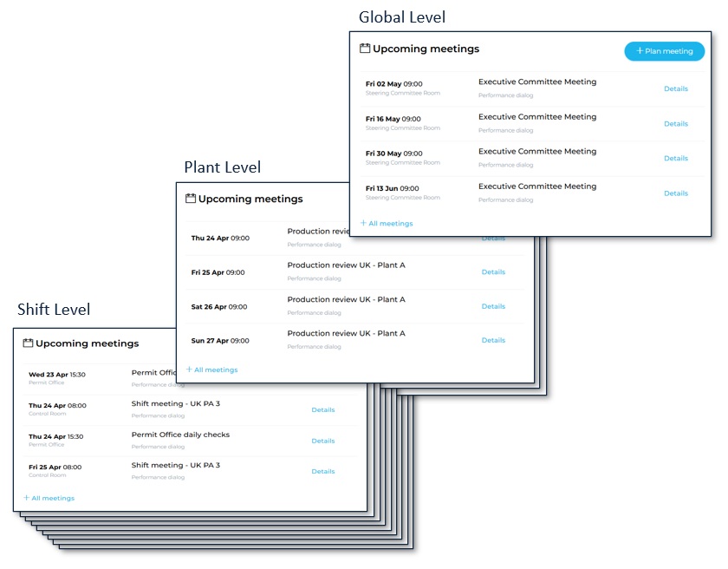728x569 pixels.
Task: Click the calendar icon in Global Level card
Action: pyautogui.click(x=365, y=49)
